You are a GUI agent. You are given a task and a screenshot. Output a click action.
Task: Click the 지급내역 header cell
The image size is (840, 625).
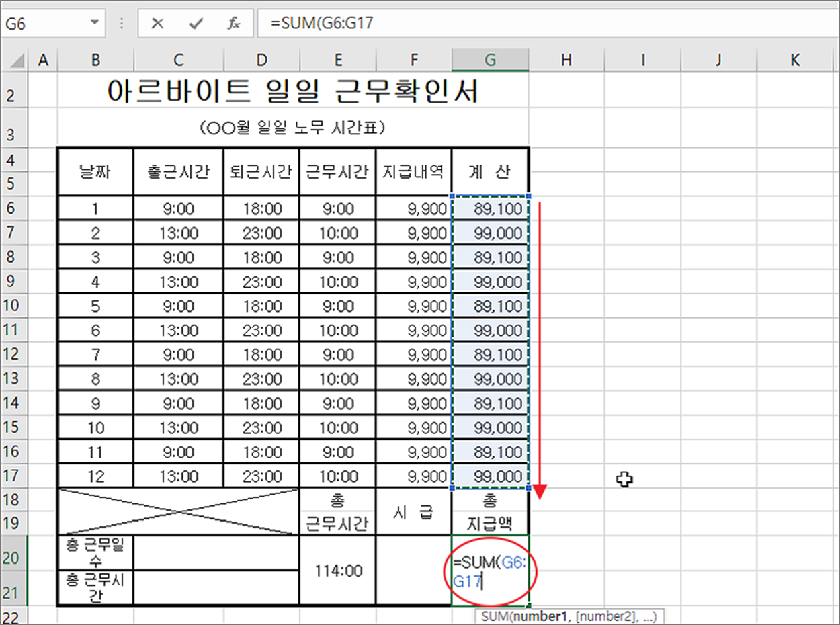tap(414, 171)
